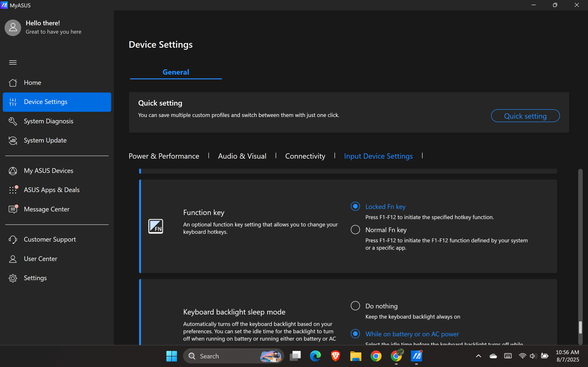Choose While on battery or on AC power
Image resolution: width=588 pixels, height=367 pixels.
pyautogui.click(x=355, y=334)
